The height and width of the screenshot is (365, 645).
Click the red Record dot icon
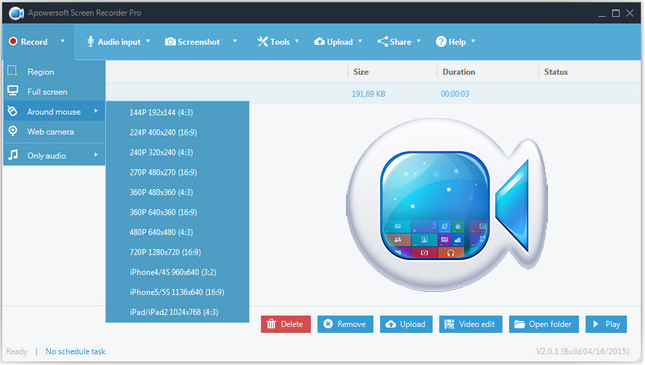(x=13, y=41)
